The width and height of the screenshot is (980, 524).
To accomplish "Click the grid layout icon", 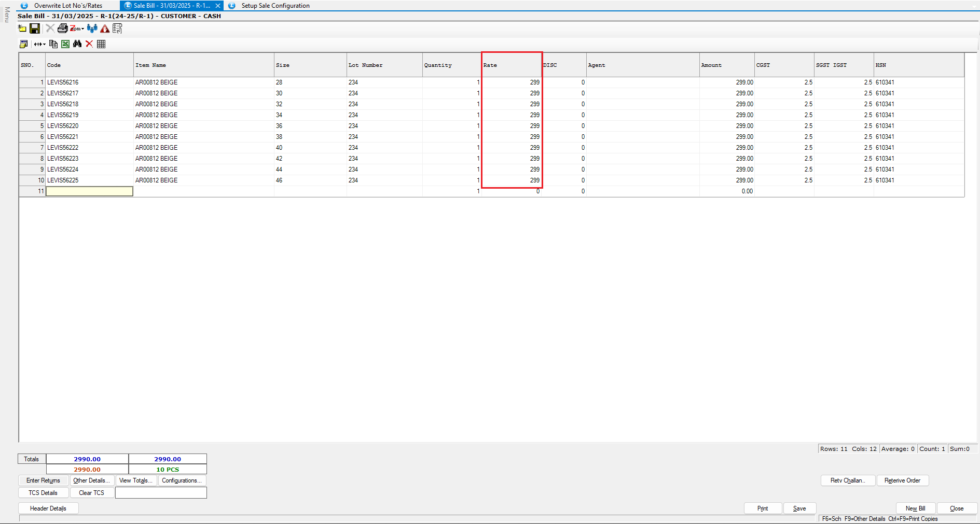I will pyautogui.click(x=101, y=44).
